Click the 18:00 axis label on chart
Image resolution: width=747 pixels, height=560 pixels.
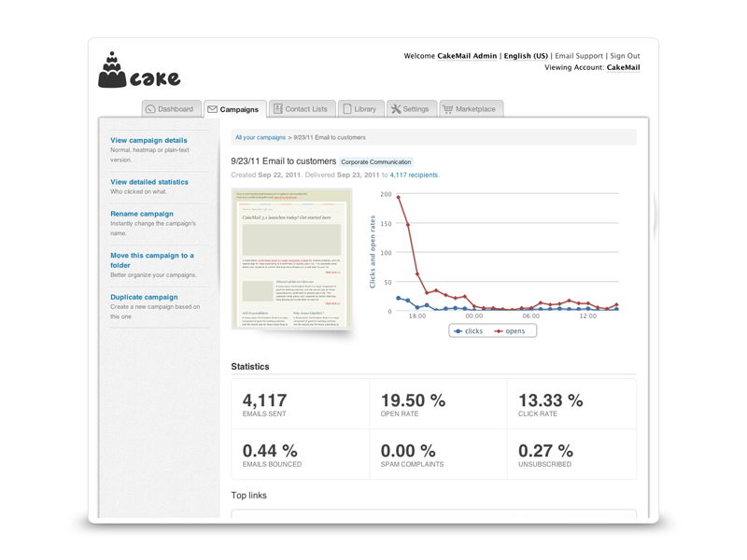coord(416,315)
